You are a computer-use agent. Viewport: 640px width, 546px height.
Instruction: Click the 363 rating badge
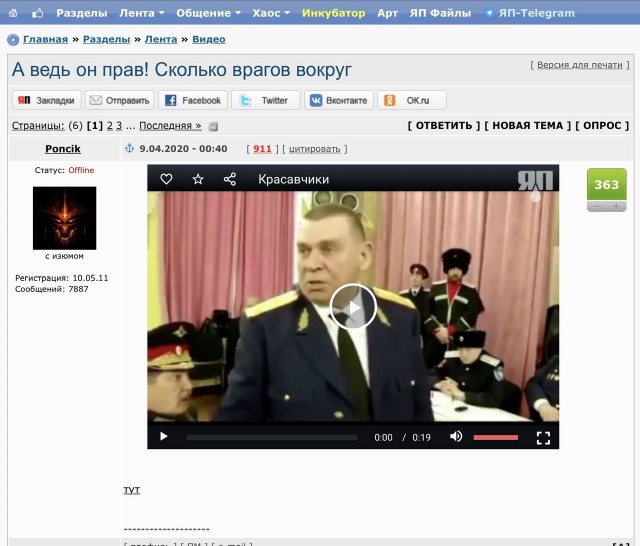pos(607,184)
